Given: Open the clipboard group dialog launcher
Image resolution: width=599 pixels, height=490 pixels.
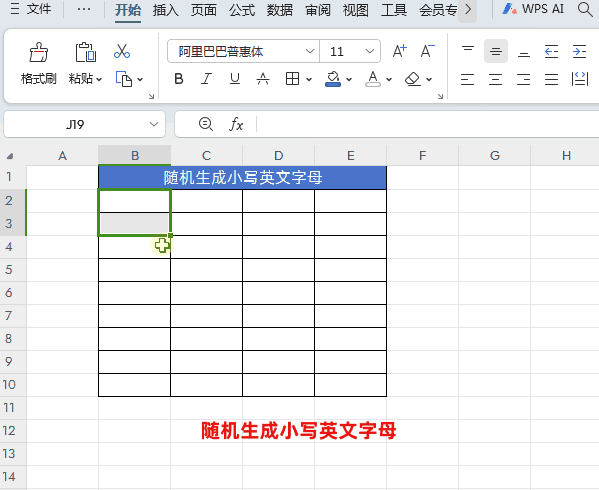Looking at the screenshot, I should [x=151, y=96].
